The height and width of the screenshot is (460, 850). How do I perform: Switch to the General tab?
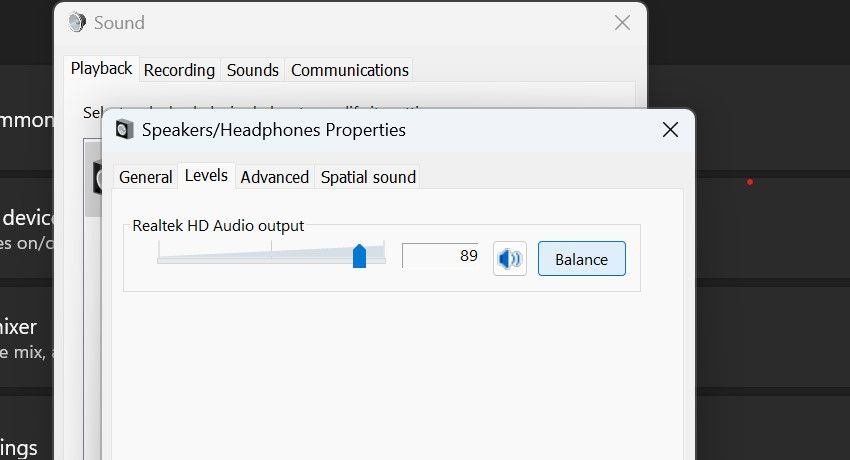click(145, 177)
